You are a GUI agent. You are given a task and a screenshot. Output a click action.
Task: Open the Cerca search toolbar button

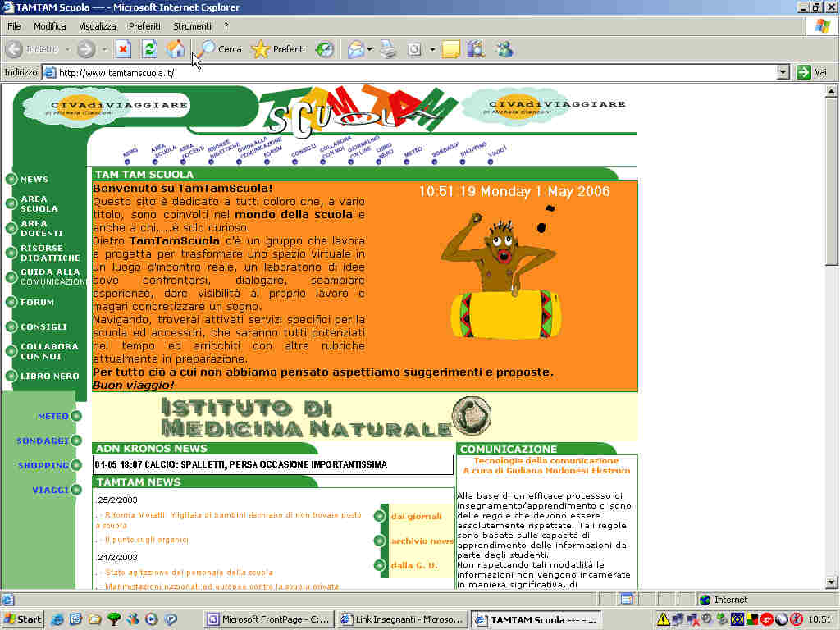coord(221,49)
